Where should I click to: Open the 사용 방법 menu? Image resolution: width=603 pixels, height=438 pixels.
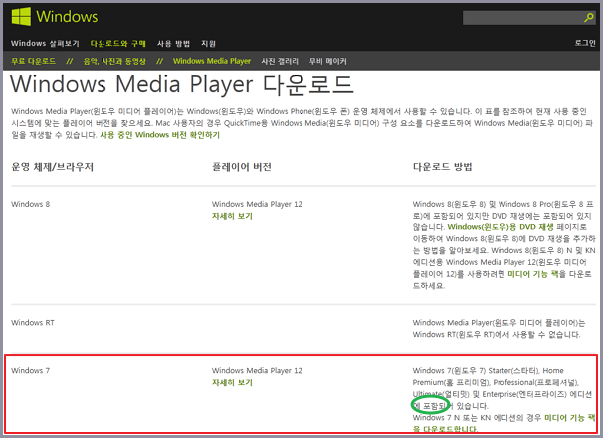point(173,43)
